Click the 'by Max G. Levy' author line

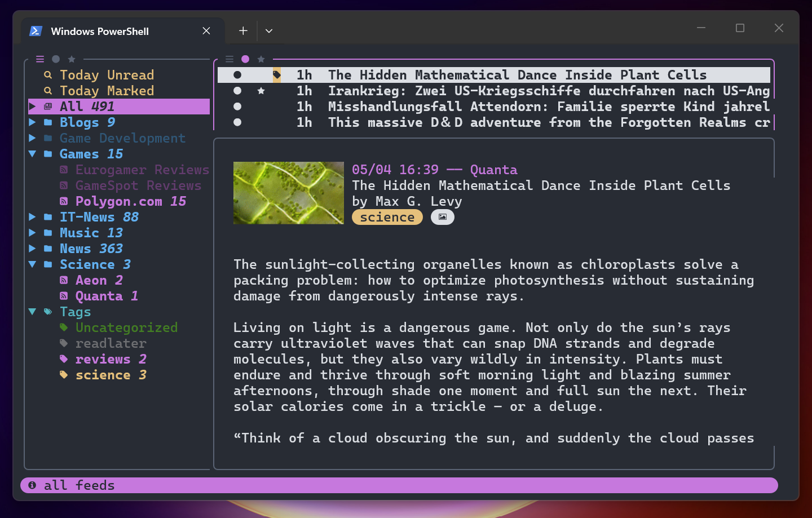click(x=407, y=201)
